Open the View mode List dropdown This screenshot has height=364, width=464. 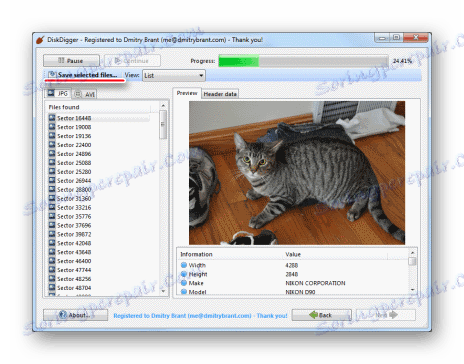174,76
